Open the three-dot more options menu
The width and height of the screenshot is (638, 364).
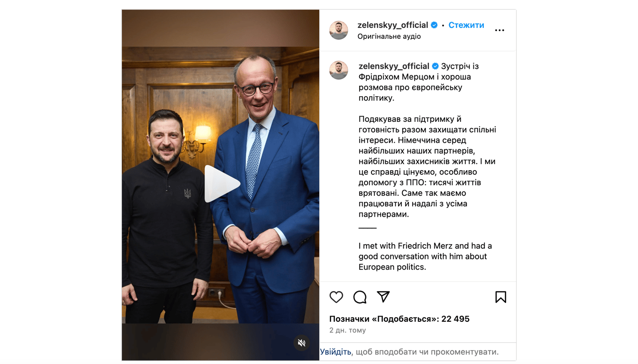(499, 30)
